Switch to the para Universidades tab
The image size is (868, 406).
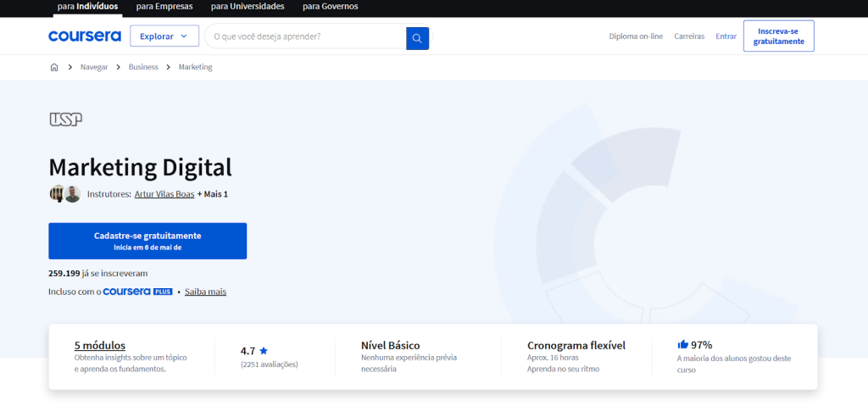248,7
